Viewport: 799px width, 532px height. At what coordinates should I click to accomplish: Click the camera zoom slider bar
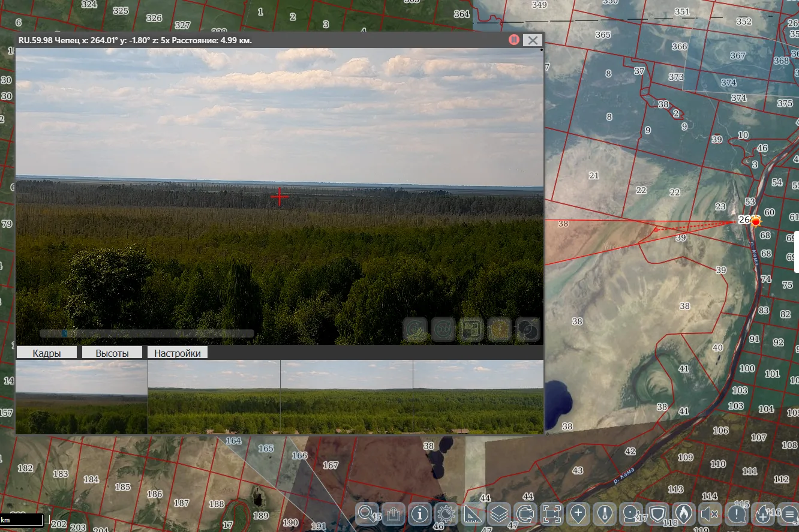point(147,333)
